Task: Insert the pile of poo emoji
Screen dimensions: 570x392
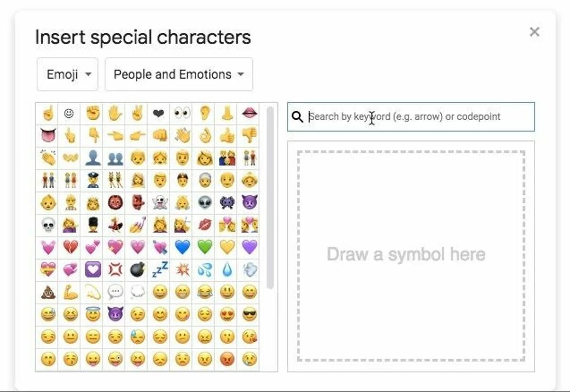Action: tap(47, 292)
